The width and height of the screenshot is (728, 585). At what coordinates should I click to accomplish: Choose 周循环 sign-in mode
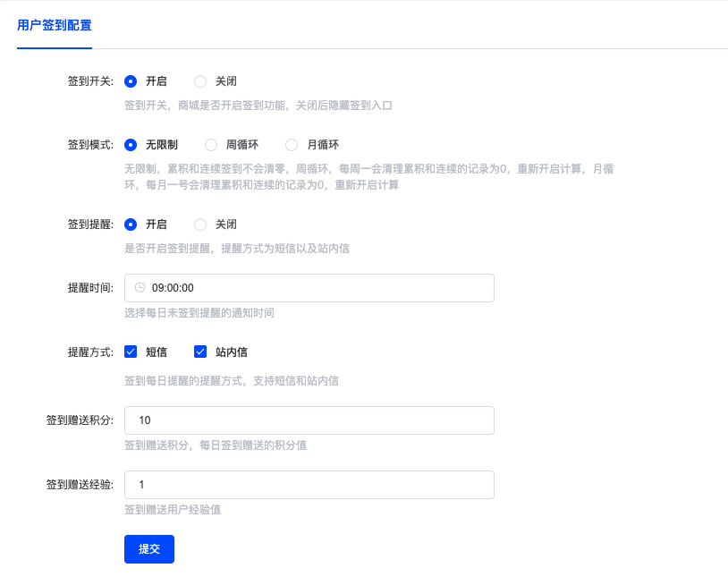[211, 145]
